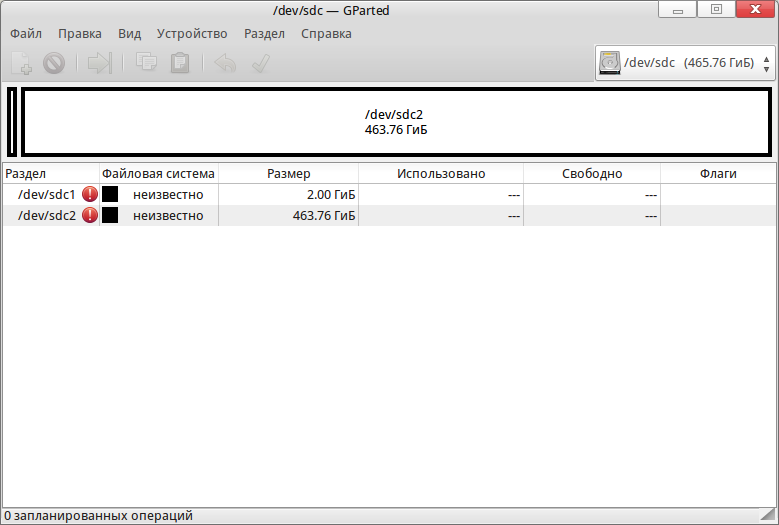Click the black filesystem color square for /dev/sdc1
Viewport: 779px width, 525px height.
pos(110,194)
